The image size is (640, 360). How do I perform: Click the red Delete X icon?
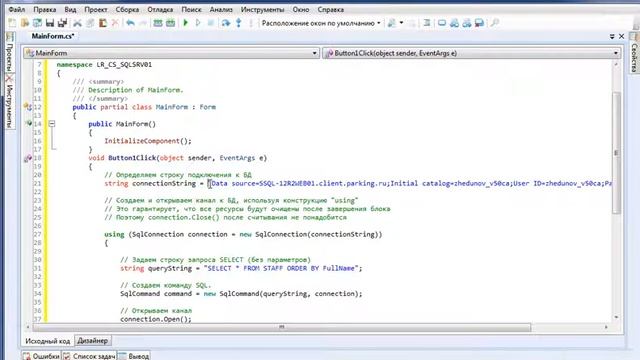115,23
